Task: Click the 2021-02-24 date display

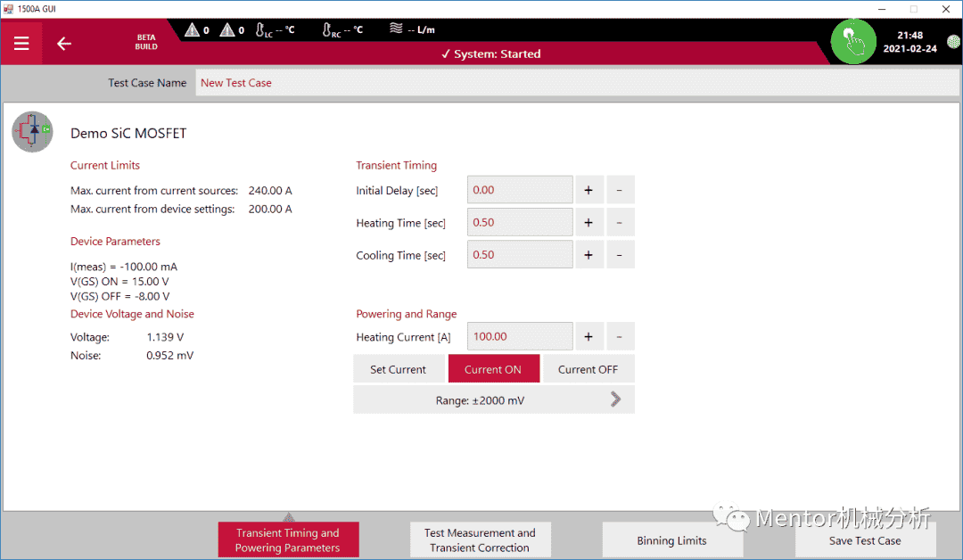Action: click(909, 48)
